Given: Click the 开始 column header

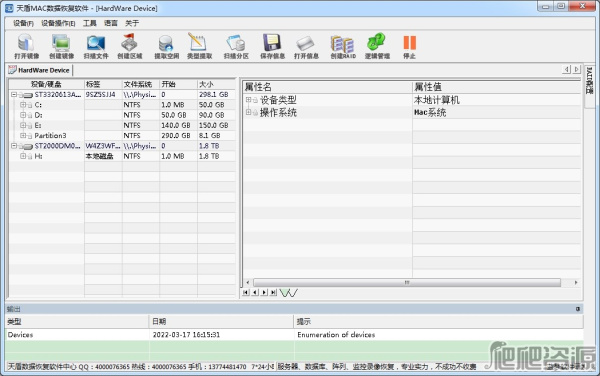Looking at the screenshot, I should point(178,84).
